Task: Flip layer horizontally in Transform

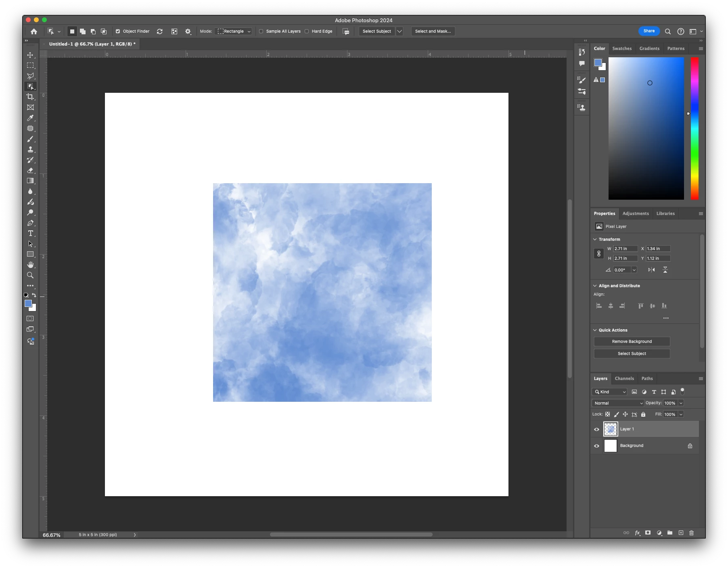Action: (x=651, y=270)
